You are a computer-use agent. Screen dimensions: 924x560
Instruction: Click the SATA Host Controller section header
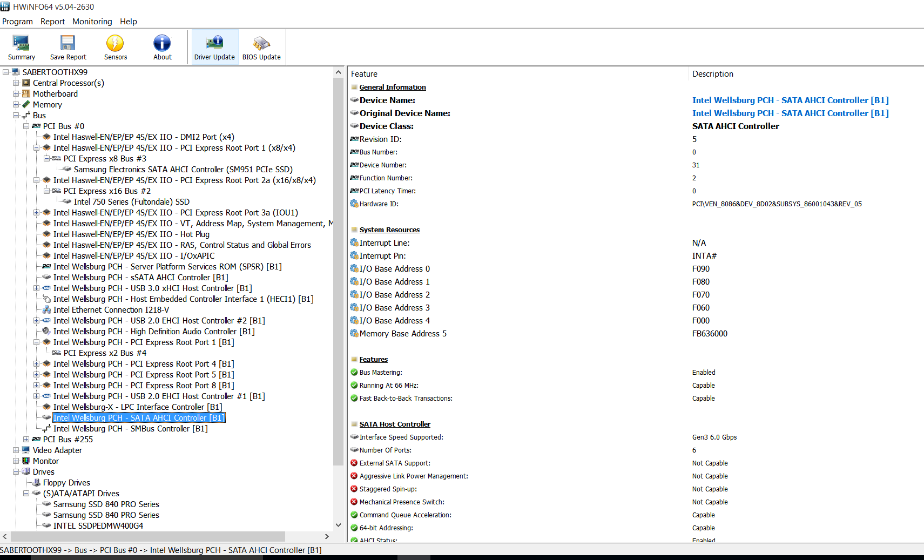395,424
